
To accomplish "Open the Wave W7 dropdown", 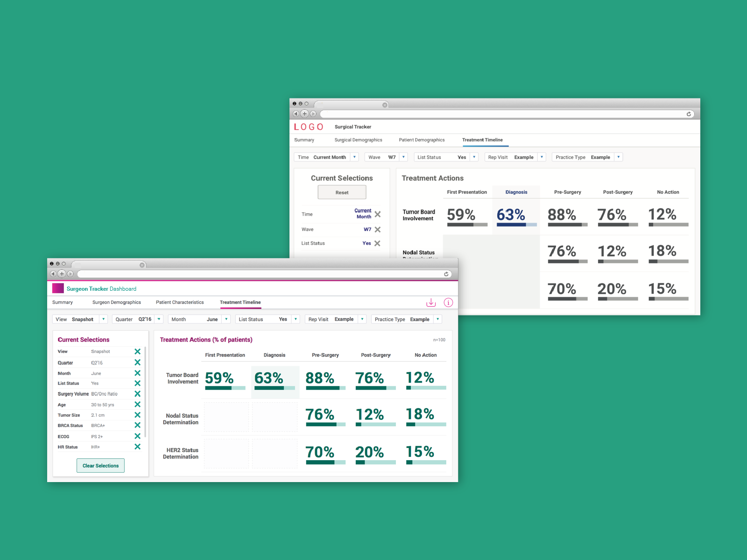I will pos(403,157).
